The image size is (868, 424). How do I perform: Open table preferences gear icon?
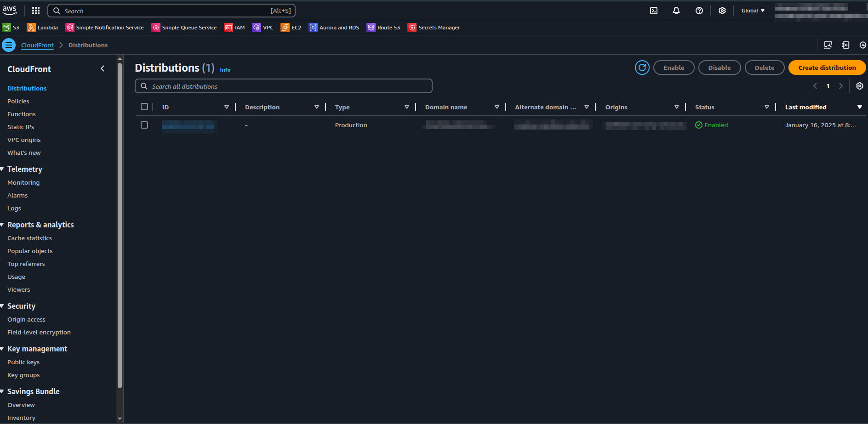(x=859, y=86)
